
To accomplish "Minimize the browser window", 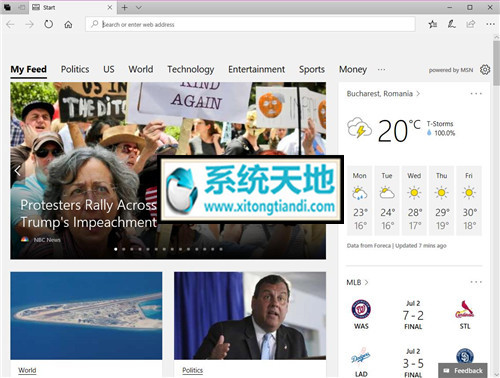I will pyautogui.click(x=450, y=7).
